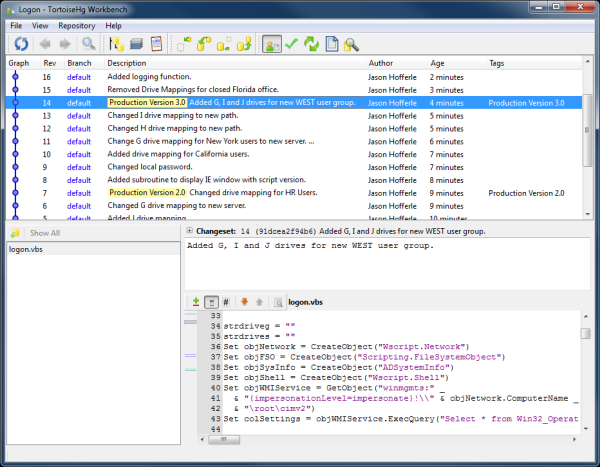
Task: Toggle the revision details view icon
Action: (272, 44)
